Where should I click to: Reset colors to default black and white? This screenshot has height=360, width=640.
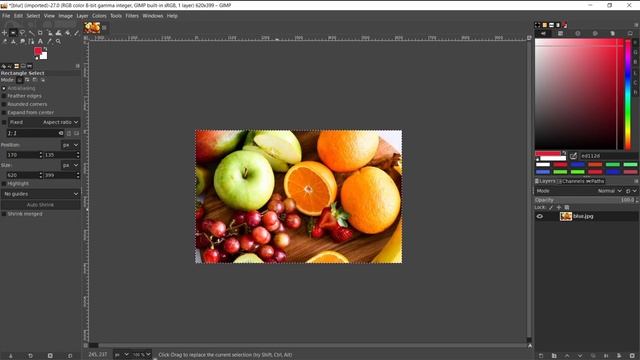pos(36,58)
